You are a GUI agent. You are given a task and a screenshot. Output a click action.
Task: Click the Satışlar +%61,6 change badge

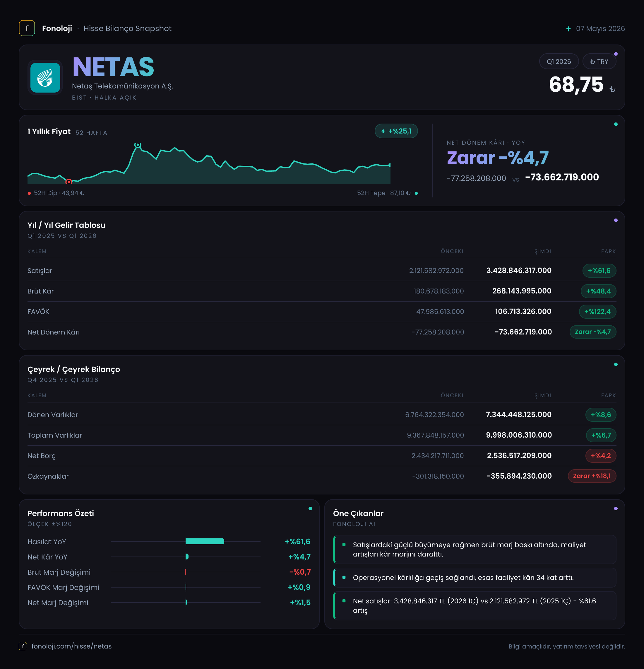tap(599, 271)
